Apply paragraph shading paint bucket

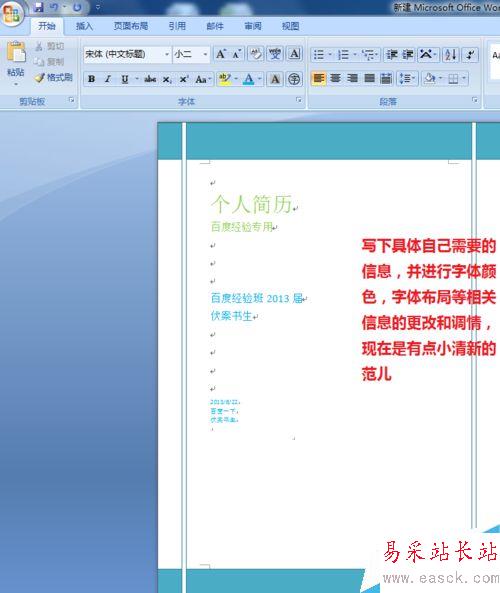point(430,78)
